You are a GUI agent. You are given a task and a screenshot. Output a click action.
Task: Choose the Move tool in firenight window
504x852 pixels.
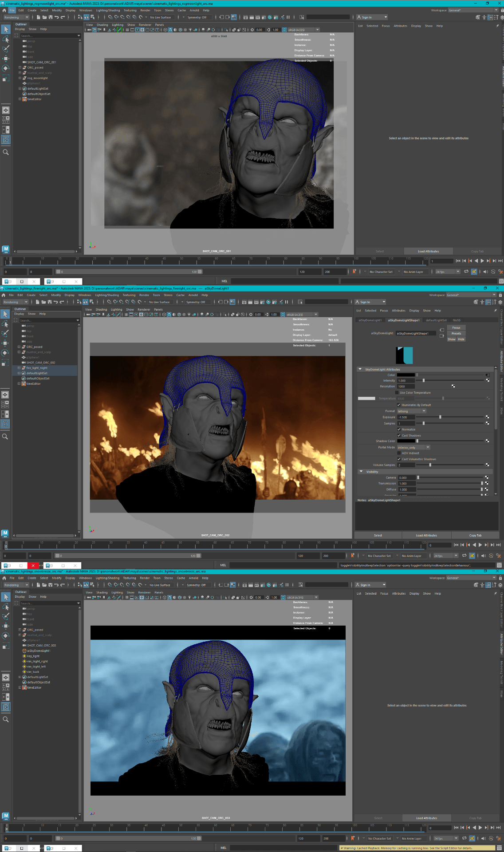[6, 343]
